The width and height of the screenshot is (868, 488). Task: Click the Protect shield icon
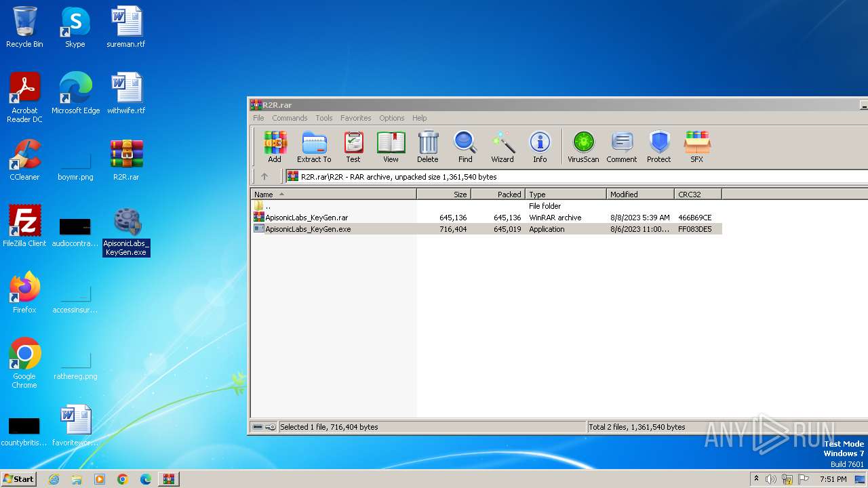[659, 146]
